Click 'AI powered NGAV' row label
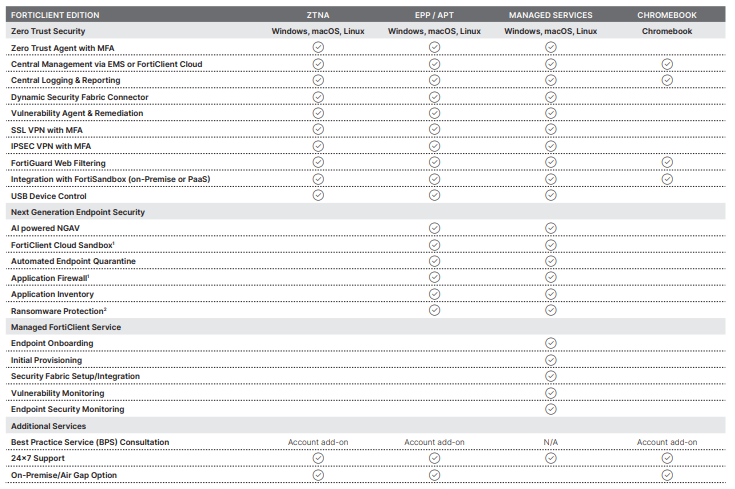Image resolution: width=735 pixels, height=489 pixels. [x=45, y=228]
